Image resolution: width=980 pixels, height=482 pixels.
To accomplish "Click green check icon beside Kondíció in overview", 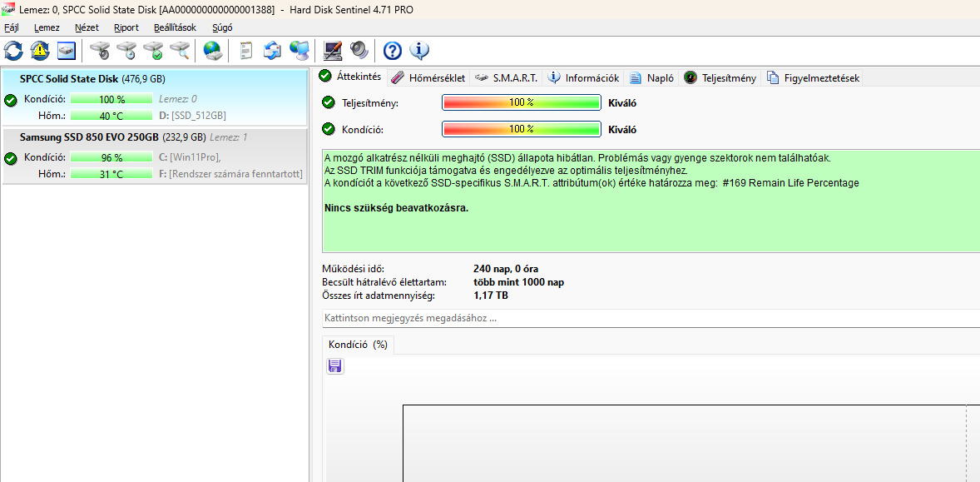I will (x=328, y=129).
